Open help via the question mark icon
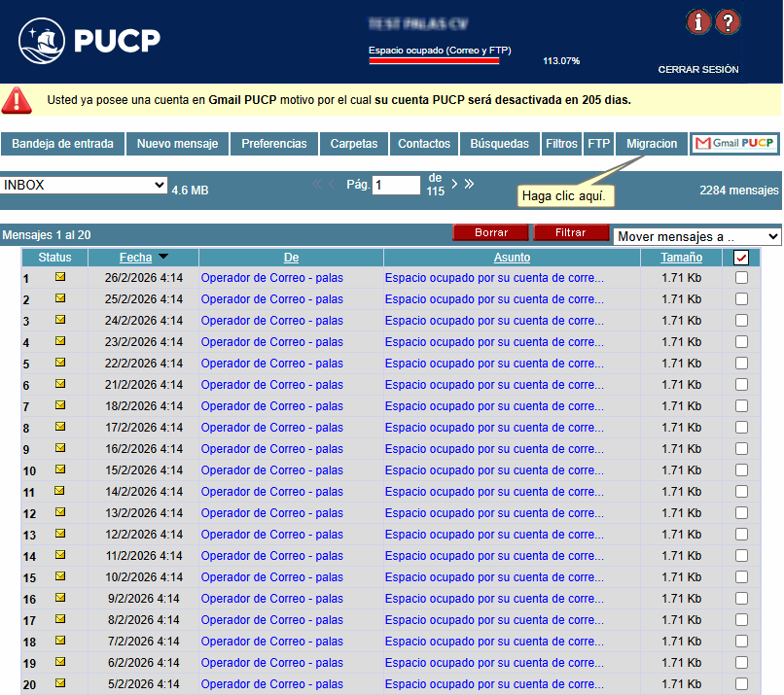 coord(728,22)
